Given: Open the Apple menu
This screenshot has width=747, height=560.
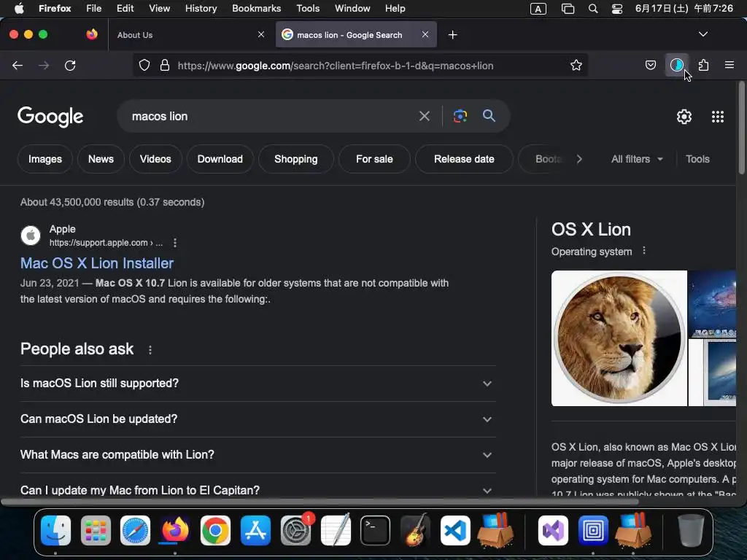Looking at the screenshot, I should (19, 9).
